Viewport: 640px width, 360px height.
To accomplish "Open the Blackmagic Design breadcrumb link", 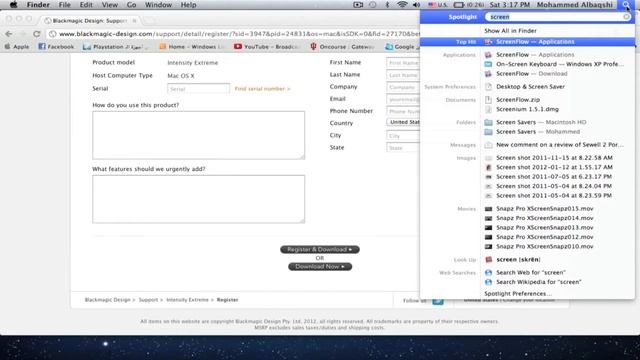I will point(107,300).
